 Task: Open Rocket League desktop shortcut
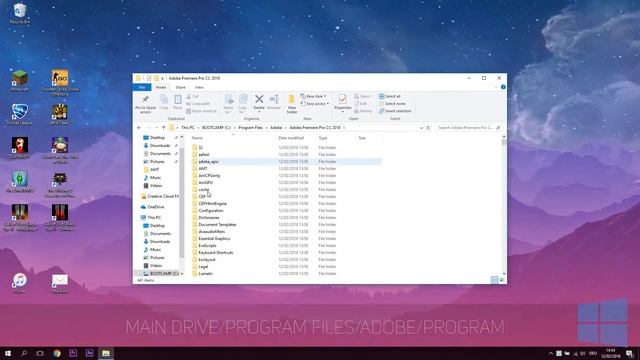[x=20, y=114]
